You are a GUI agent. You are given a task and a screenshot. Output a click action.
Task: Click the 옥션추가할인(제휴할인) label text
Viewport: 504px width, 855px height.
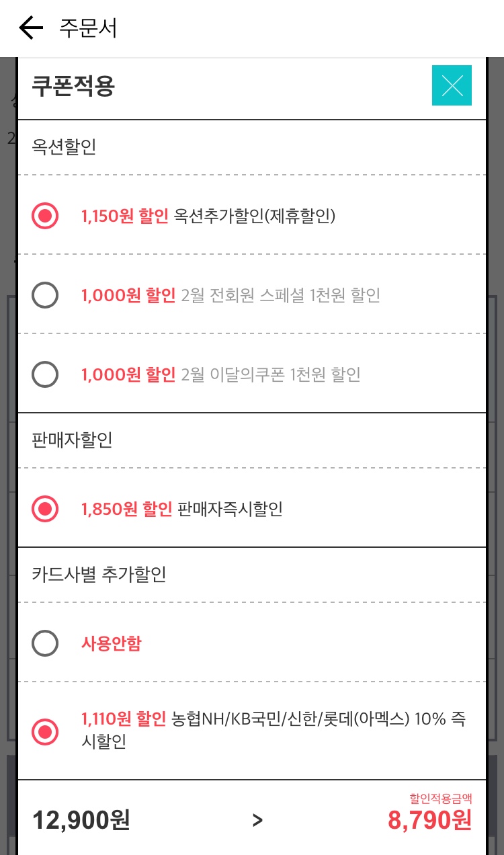(254, 216)
